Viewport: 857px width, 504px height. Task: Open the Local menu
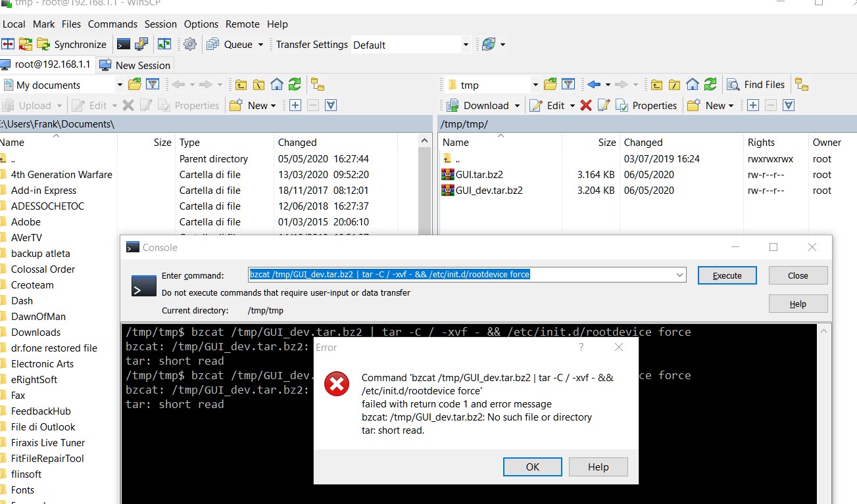pyautogui.click(x=14, y=24)
